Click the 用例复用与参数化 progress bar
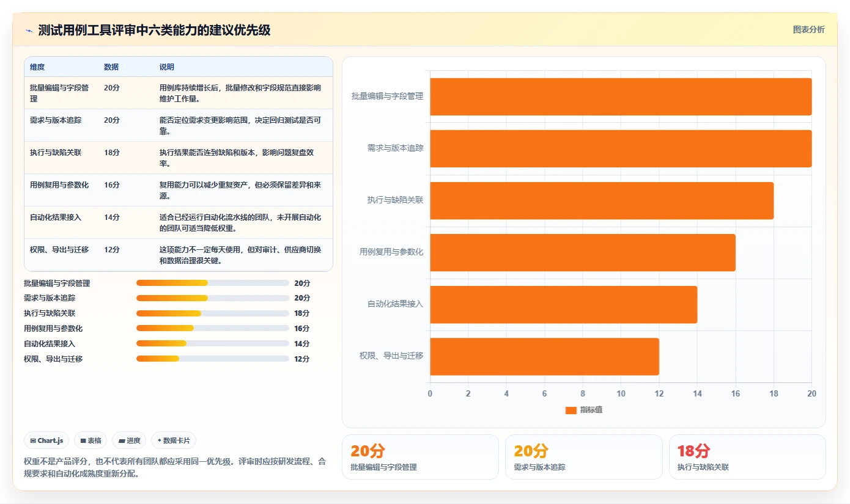The height and width of the screenshot is (504, 850). pos(213,329)
